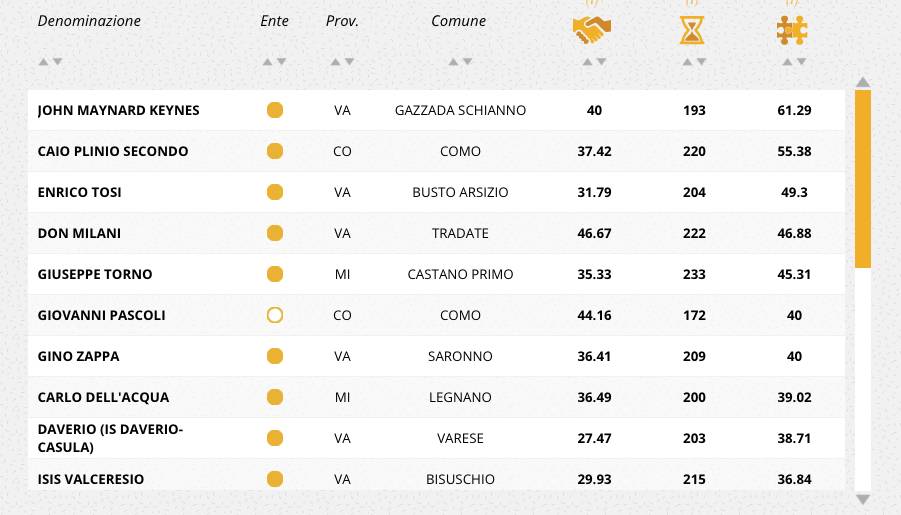Click the hourglass icon column header
The width and height of the screenshot is (901, 515).
coord(692,30)
